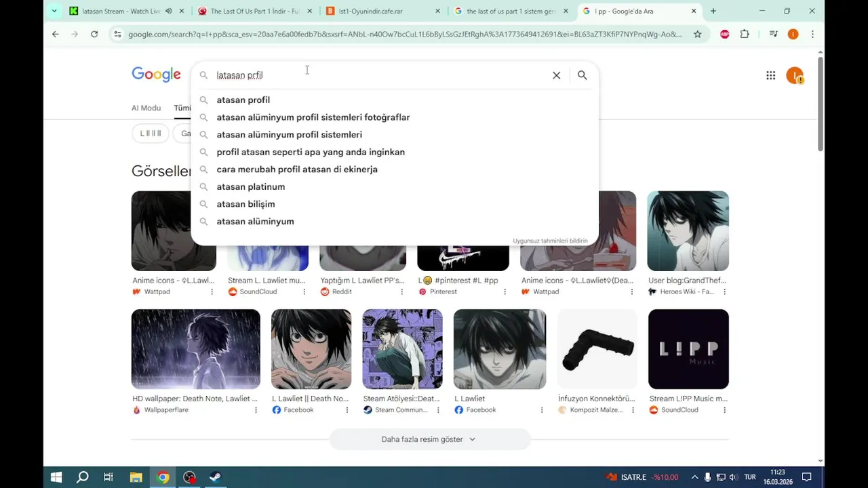
Task: Go back to previous page
Action: (x=56, y=34)
